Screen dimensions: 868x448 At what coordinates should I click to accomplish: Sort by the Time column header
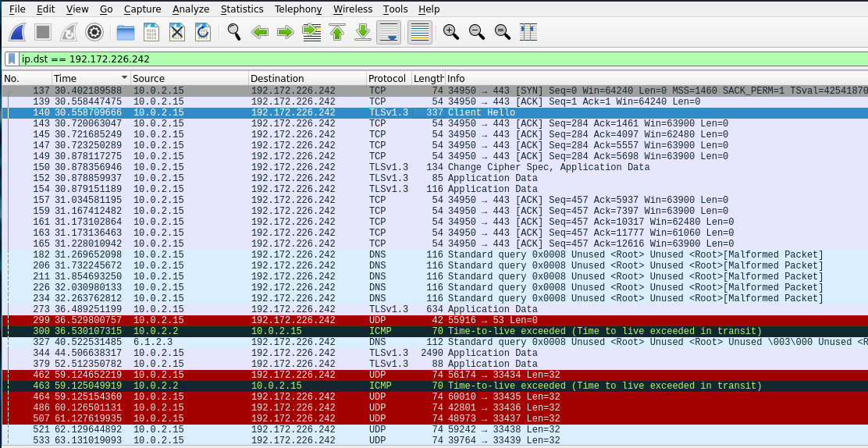(91, 79)
